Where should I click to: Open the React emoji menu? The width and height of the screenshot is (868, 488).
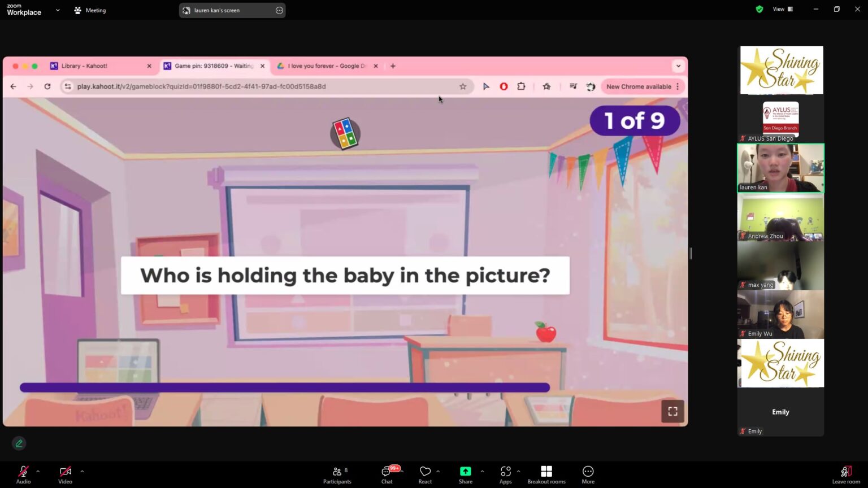point(425,474)
